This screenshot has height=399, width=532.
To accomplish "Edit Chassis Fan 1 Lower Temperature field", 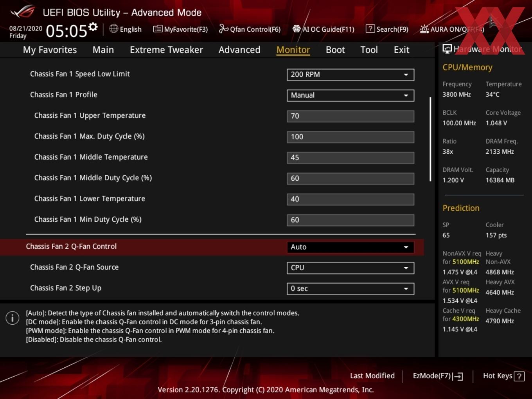I will tap(350, 199).
